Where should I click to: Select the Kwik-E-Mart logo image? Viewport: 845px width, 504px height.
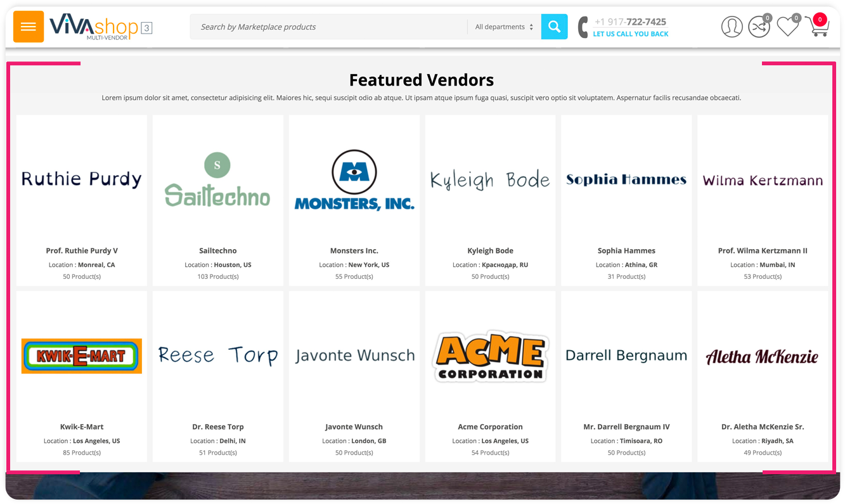[x=82, y=356]
